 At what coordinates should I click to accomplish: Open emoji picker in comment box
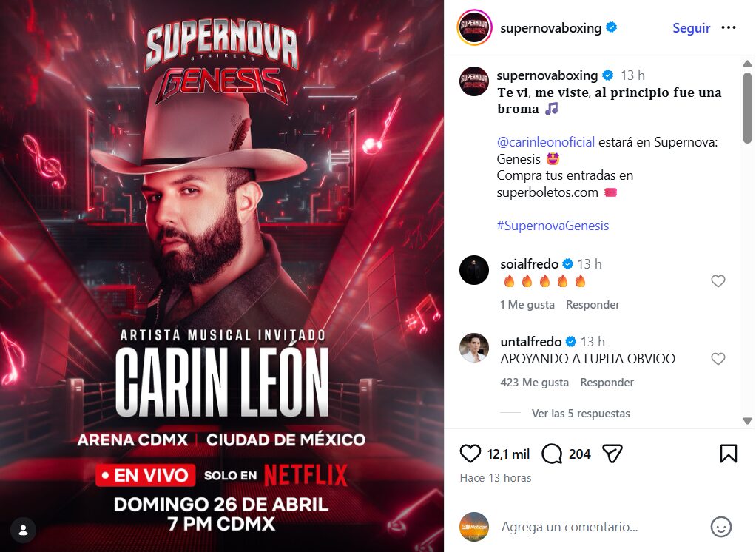tap(720, 527)
